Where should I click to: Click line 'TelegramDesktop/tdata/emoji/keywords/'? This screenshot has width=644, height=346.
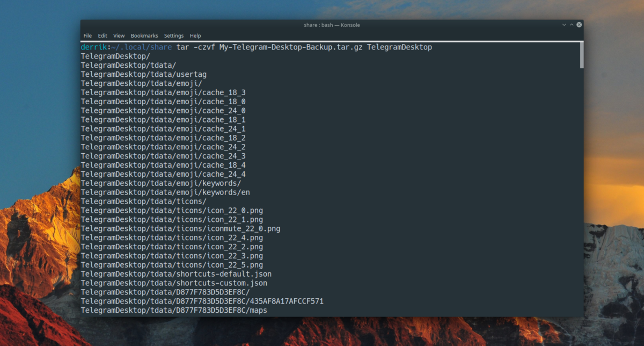[161, 183]
